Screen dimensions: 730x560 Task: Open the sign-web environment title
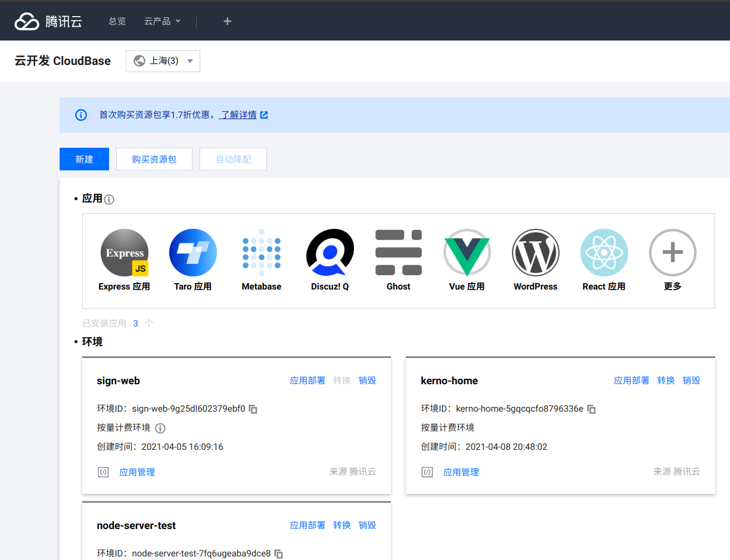pos(119,381)
